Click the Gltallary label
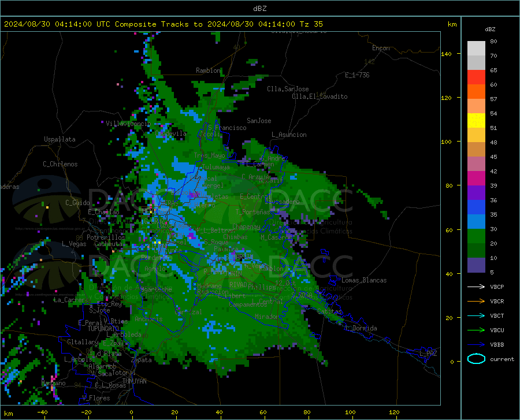520x420 pixels. [83, 342]
